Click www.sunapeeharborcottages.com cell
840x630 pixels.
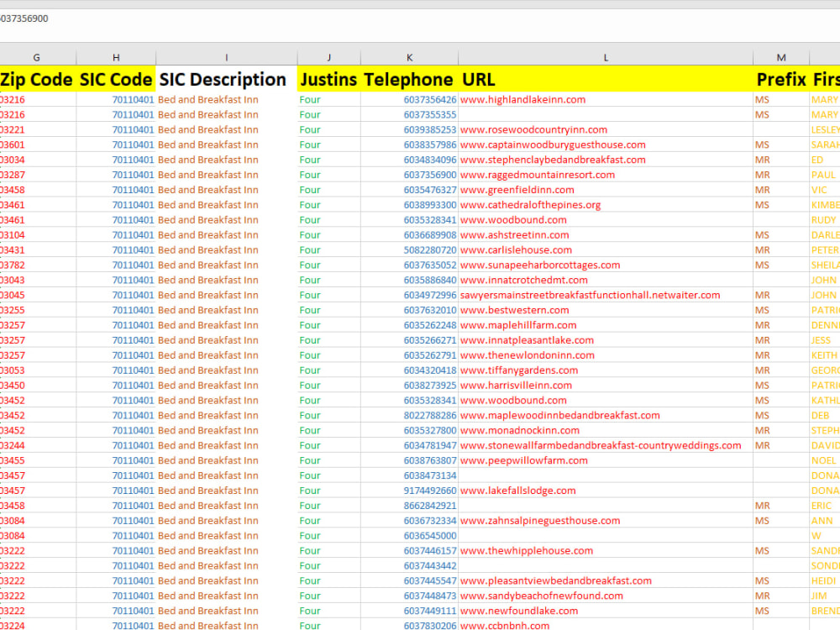click(x=606, y=265)
